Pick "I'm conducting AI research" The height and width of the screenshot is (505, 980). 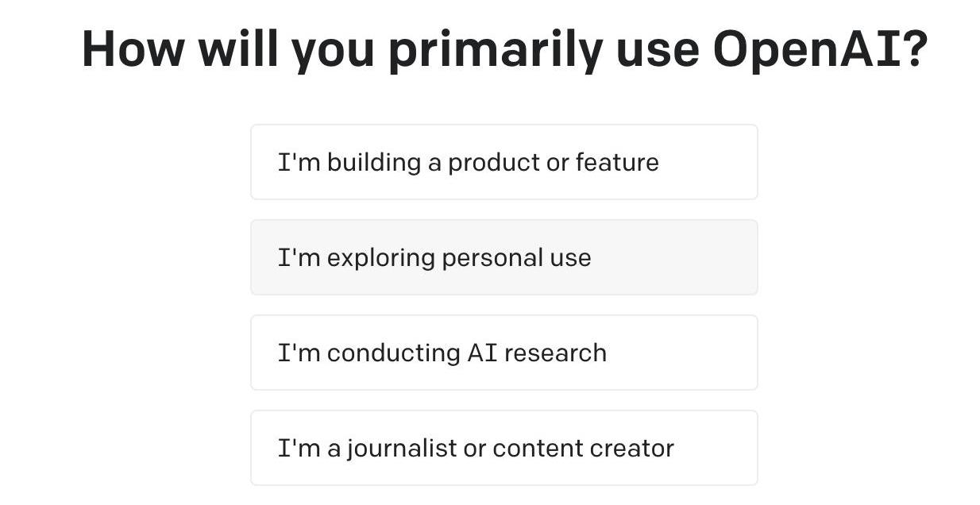pyautogui.click(x=504, y=353)
